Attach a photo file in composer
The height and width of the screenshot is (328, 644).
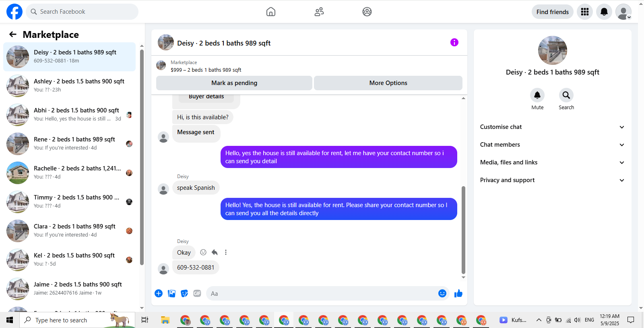coord(172,293)
